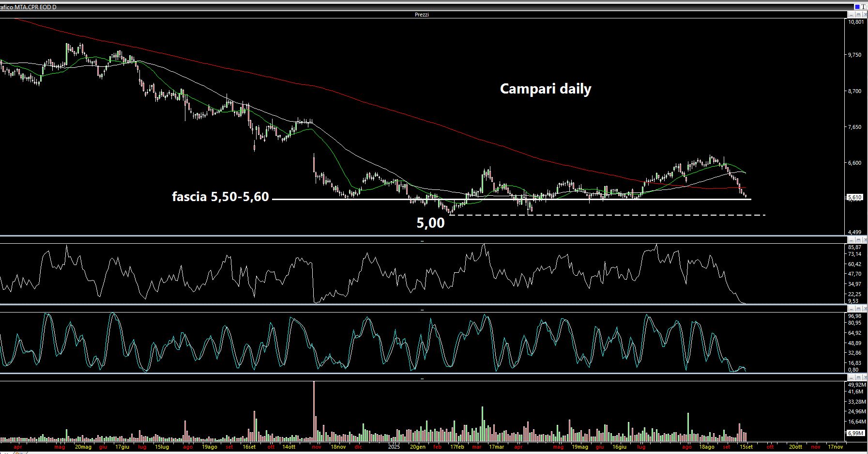This screenshot has height=454, width=868.
Task: Click the 33,28M volume scale value
Action: pyautogui.click(x=856, y=402)
